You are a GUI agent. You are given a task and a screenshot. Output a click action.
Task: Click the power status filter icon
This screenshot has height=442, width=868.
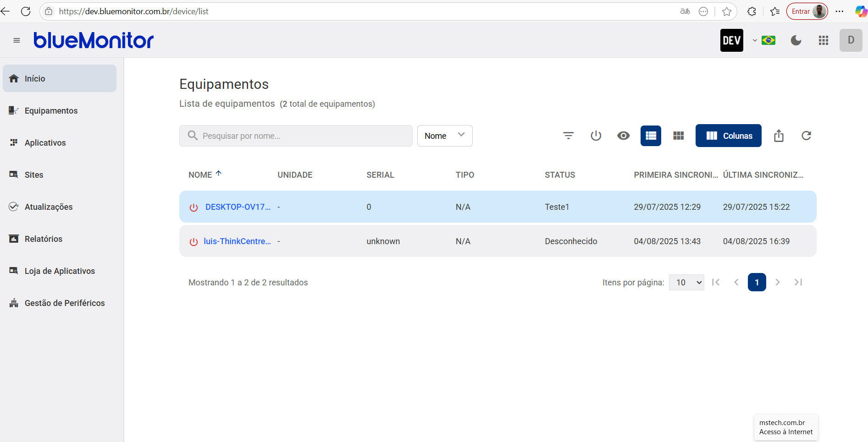[596, 136]
